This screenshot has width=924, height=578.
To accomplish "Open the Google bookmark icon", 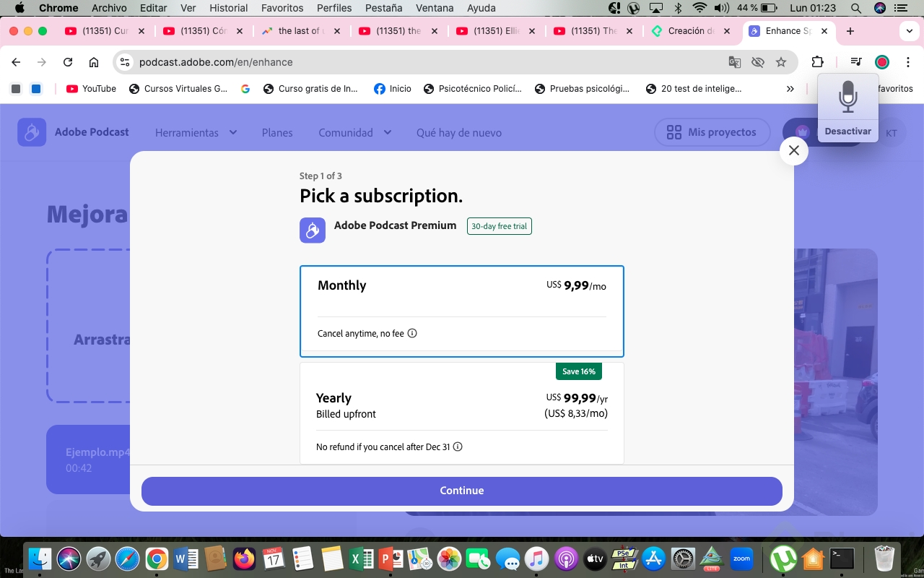I will tap(245, 89).
